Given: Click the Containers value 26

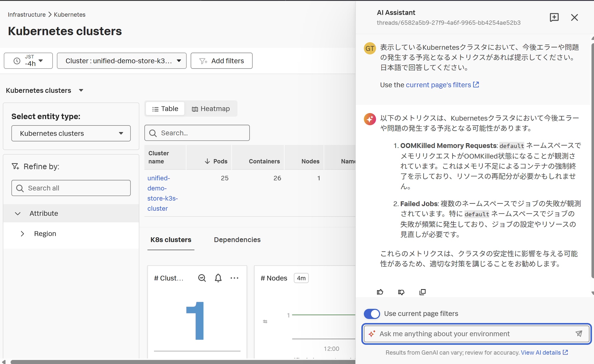Looking at the screenshot, I should [x=277, y=178].
